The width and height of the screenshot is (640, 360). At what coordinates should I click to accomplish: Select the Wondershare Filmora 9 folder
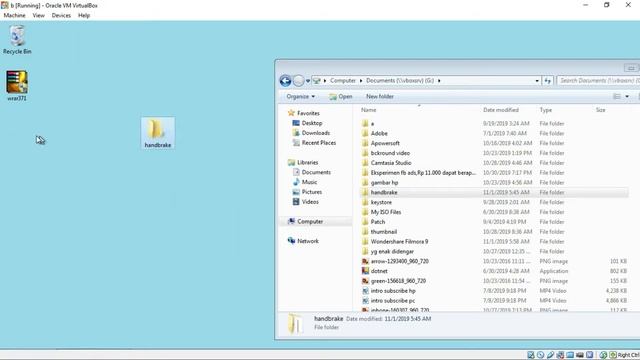495,242
